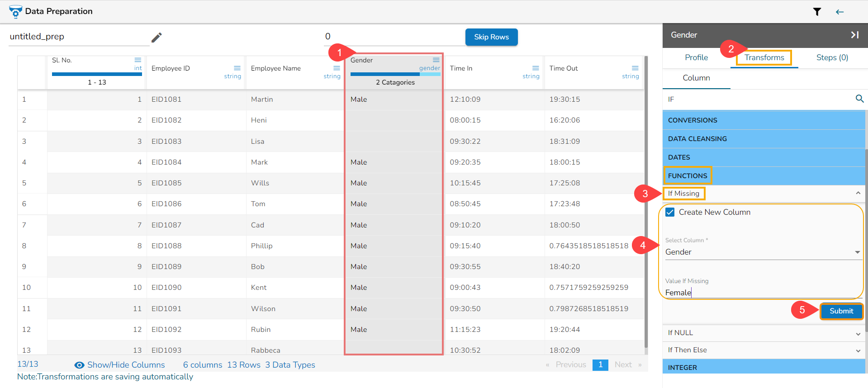Click Show/Hide Columns eye toggle
The image size is (868, 388).
coord(80,365)
